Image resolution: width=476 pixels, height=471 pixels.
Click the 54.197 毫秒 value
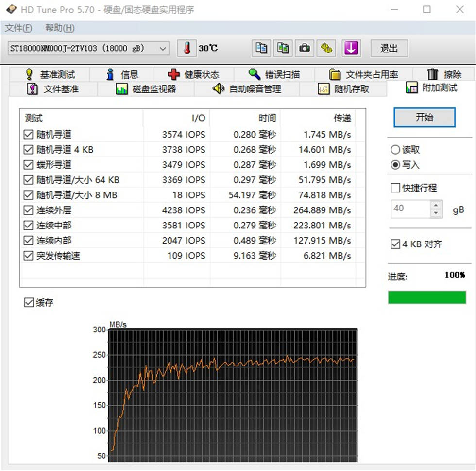coord(252,195)
